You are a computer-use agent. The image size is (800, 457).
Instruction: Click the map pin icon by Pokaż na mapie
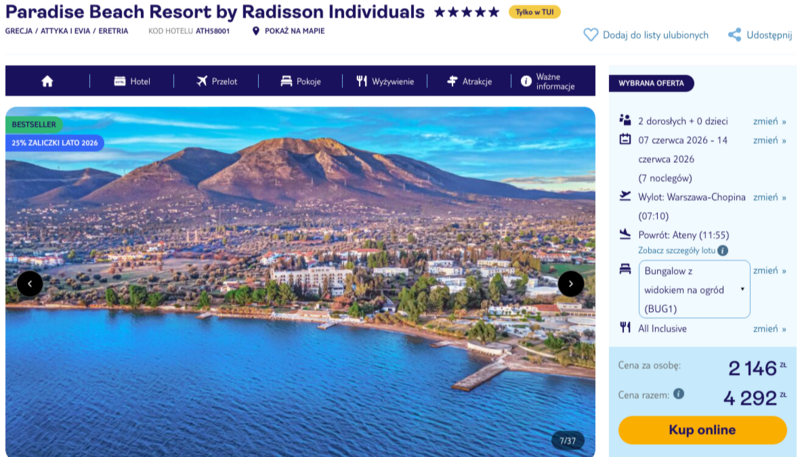(x=256, y=31)
